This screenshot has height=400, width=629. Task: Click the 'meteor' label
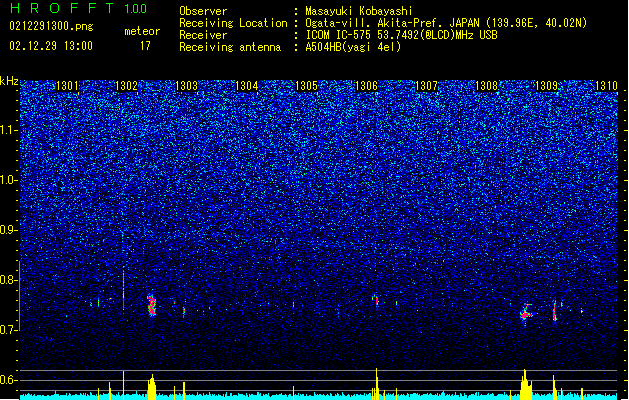[142, 31]
